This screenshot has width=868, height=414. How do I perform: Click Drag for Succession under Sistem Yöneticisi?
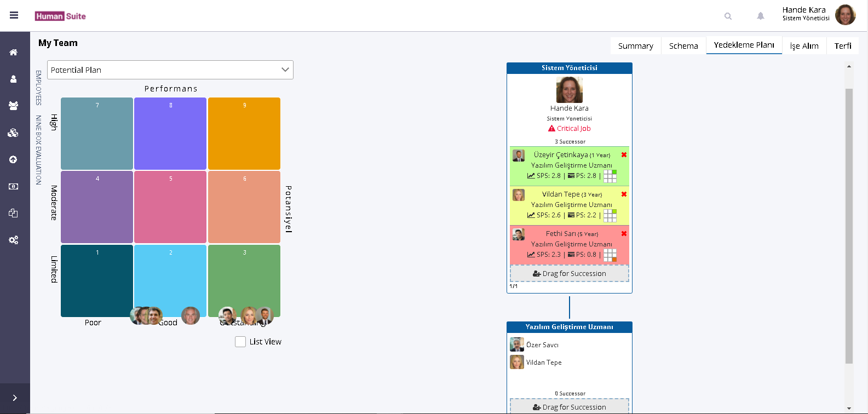(x=570, y=274)
